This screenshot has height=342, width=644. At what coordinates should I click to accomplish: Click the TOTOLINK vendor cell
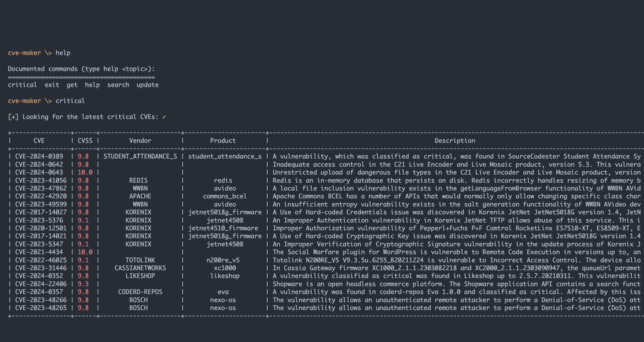[x=140, y=260]
